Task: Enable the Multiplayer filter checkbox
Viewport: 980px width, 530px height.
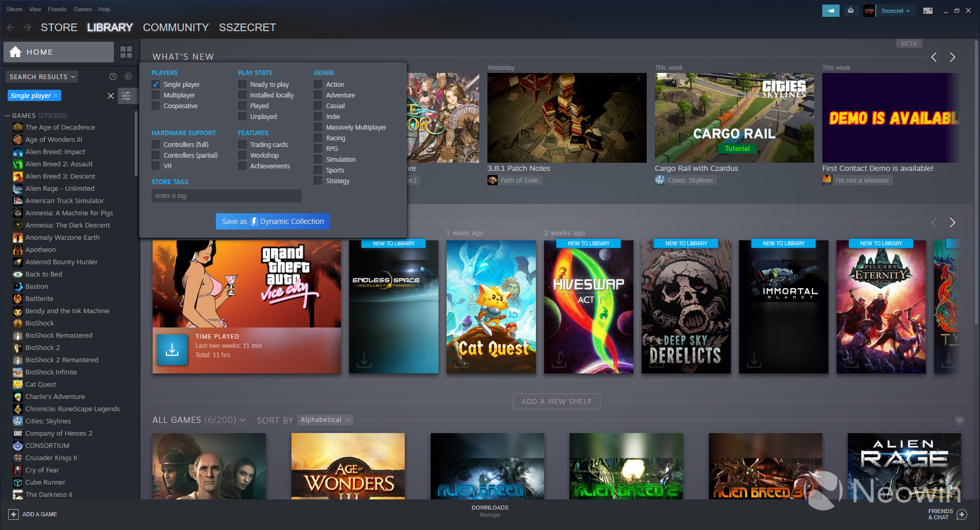Action: tap(156, 95)
